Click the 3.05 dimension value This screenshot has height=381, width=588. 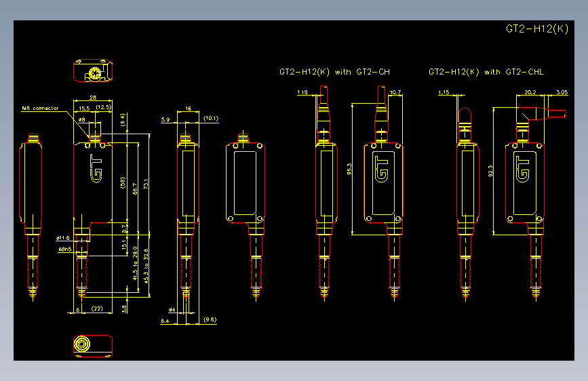pos(562,92)
